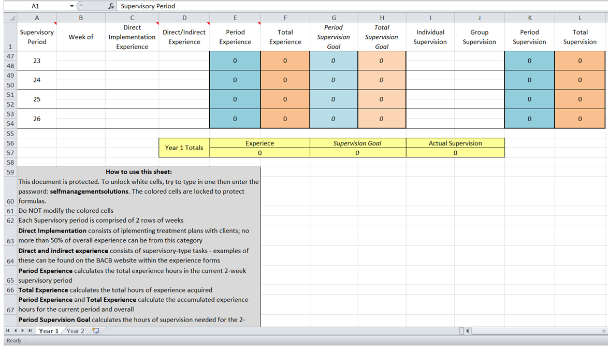Select row 63 header
The image size is (608, 364).
(x=10, y=236)
